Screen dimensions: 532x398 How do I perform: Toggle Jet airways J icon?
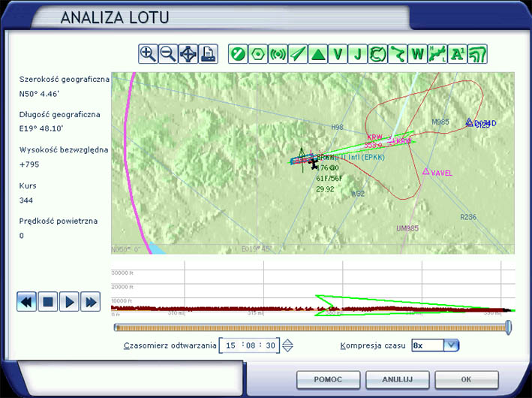(x=358, y=53)
